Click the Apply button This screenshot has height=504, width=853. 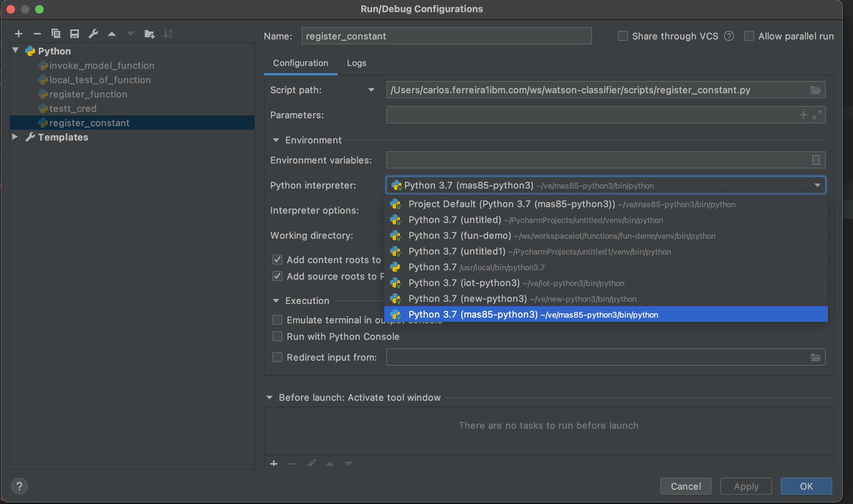[x=746, y=486]
